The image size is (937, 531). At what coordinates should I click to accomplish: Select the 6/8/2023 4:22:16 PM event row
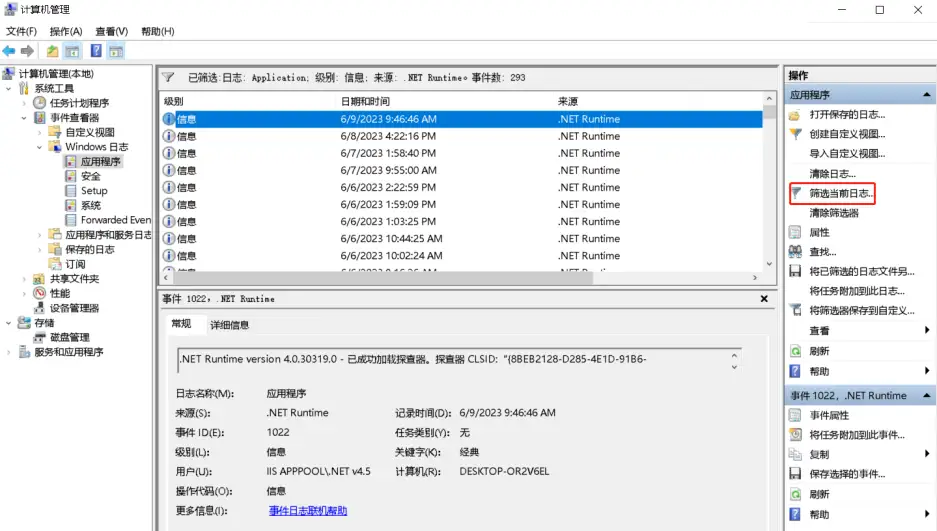[x=388, y=136]
